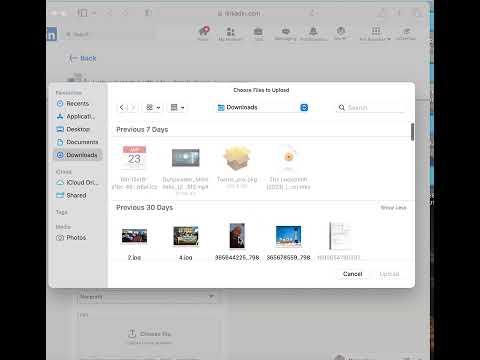This screenshot has height=360, width=480.
Task: Open the grouping options dropdown
Action: point(177,108)
